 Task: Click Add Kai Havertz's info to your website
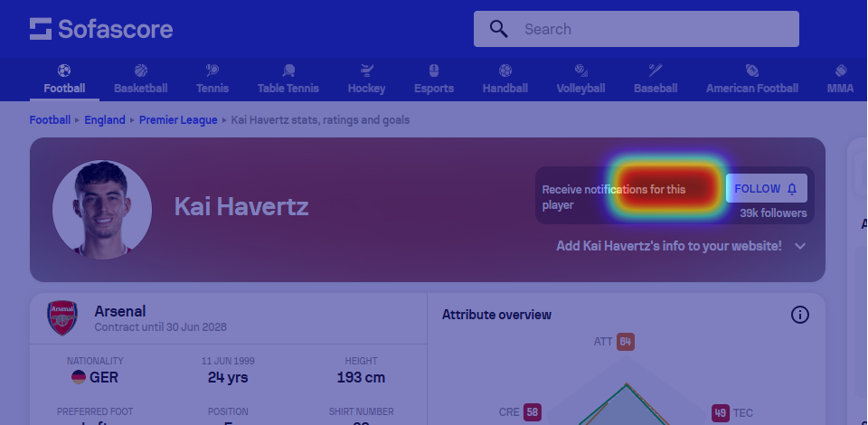tap(669, 246)
